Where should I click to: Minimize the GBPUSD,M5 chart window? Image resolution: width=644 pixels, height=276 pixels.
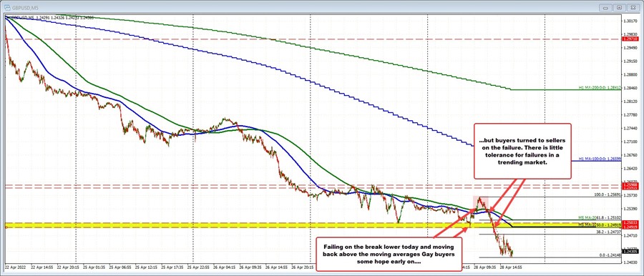pos(606,7)
